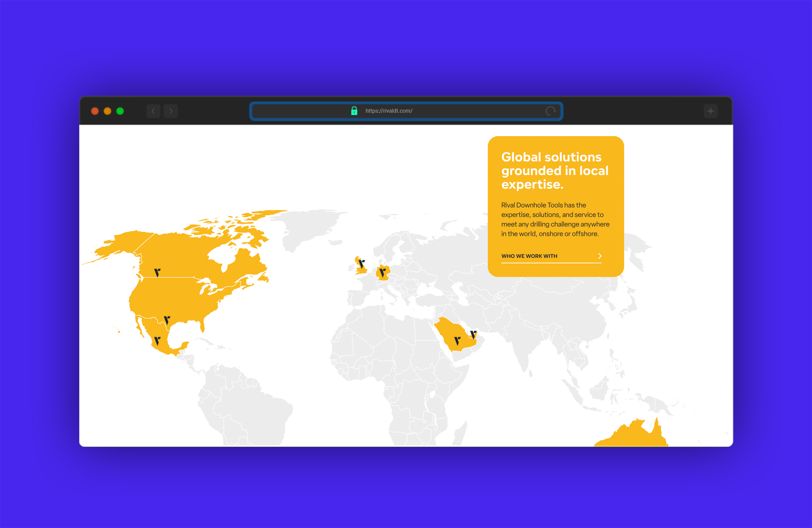This screenshot has width=812, height=528.
Task: Reload the page with the refresh icon
Action: tap(550, 111)
